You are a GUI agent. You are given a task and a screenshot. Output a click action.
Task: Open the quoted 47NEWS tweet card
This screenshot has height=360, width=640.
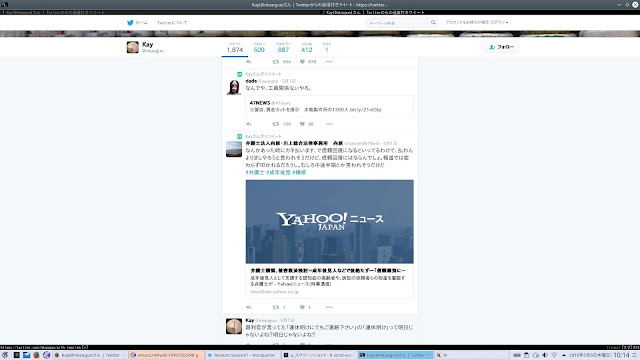(x=329, y=106)
